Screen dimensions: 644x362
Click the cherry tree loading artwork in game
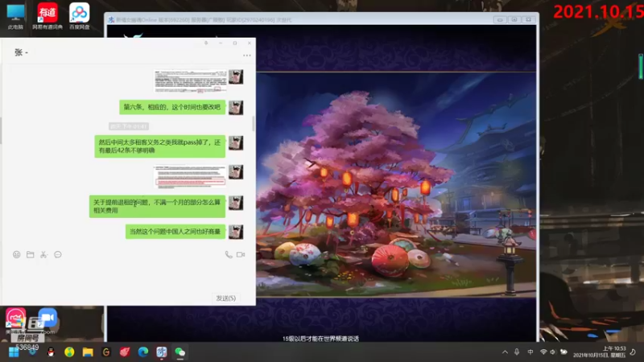click(x=396, y=185)
